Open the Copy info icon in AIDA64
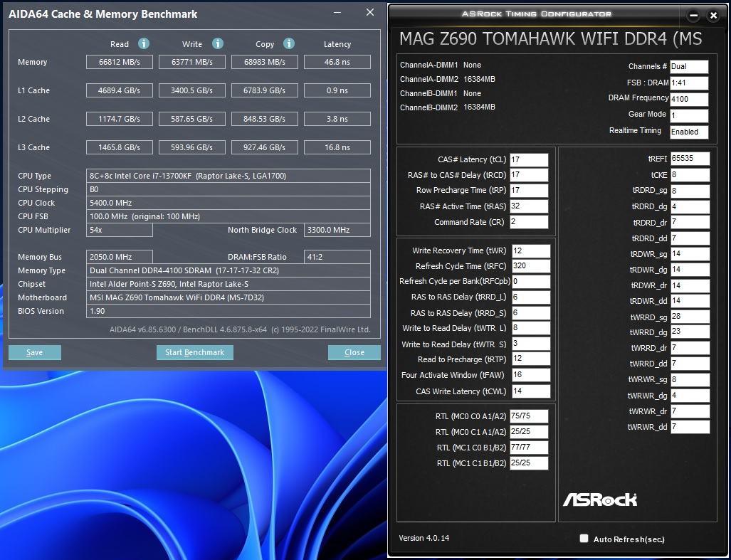 [289, 44]
